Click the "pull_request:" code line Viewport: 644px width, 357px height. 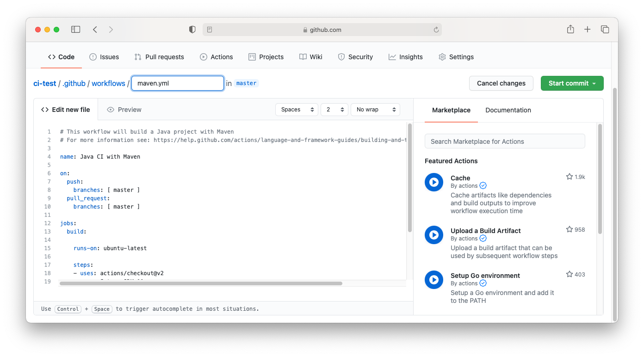(x=88, y=198)
